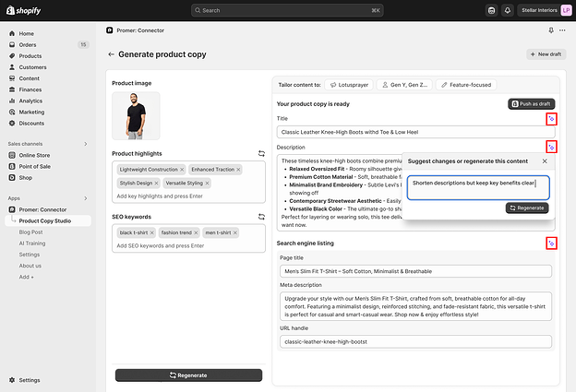Select the product image thumbnail
The width and height of the screenshot is (576, 392).
tap(136, 115)
